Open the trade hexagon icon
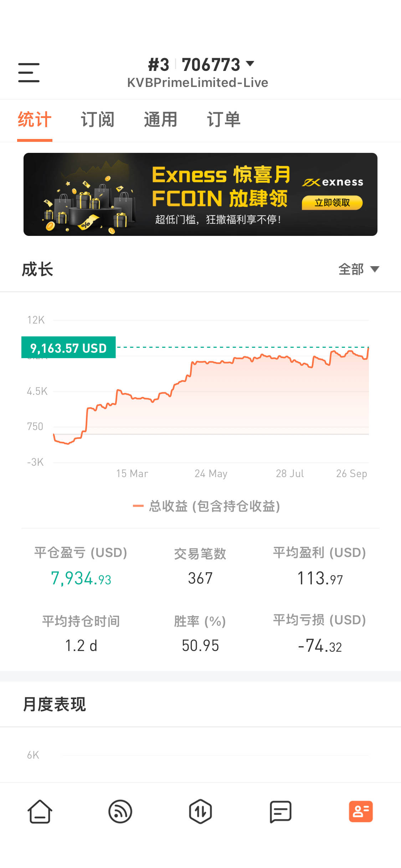 pyautogui.click(x=200, y=811)
